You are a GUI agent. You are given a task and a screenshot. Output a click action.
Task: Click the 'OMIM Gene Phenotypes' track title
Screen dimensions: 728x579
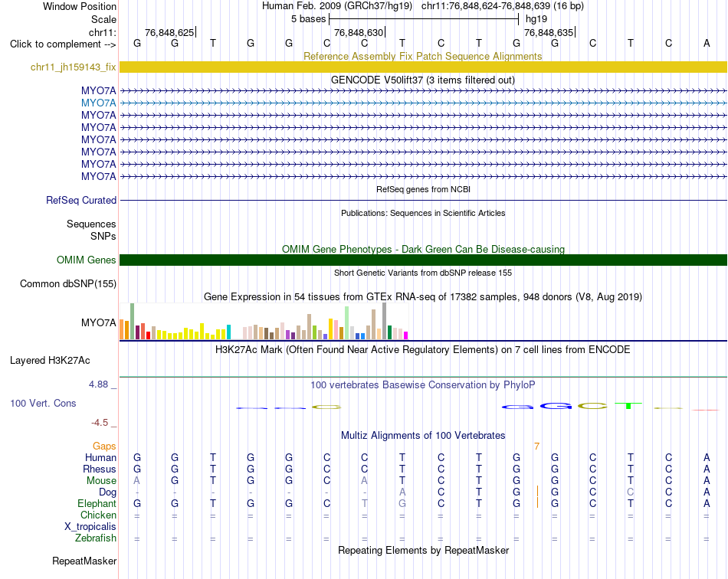[x=423, y=249]
